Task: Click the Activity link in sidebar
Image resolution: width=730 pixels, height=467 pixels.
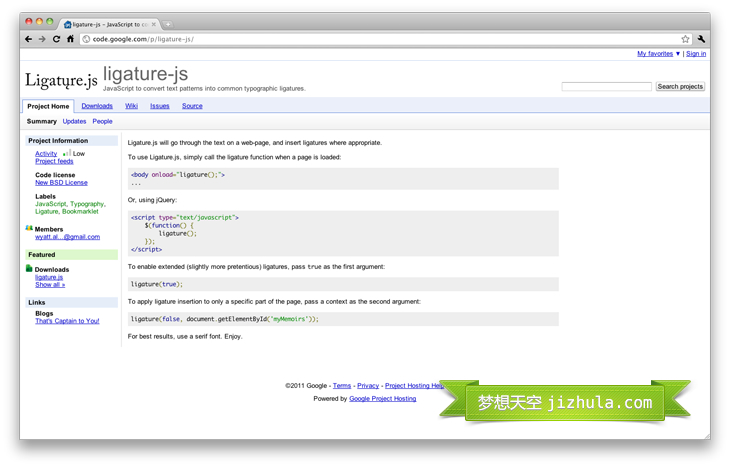Action: (46, 154)
